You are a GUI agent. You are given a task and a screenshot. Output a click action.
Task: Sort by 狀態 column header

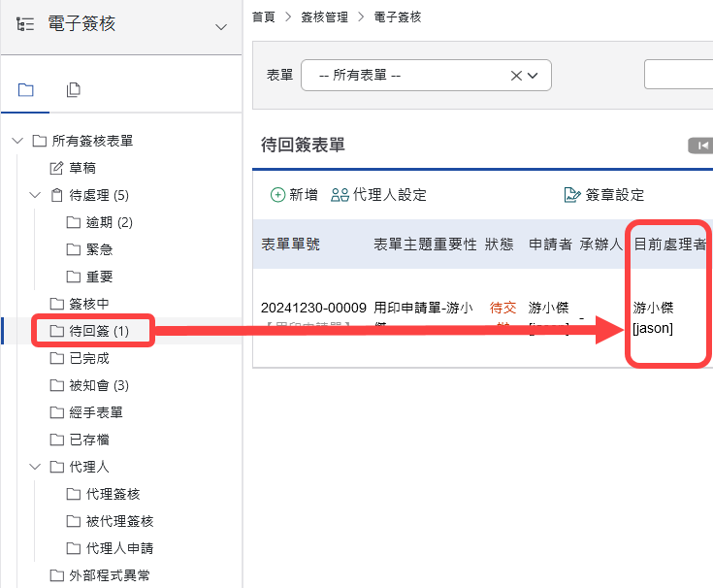coord(499,245)
